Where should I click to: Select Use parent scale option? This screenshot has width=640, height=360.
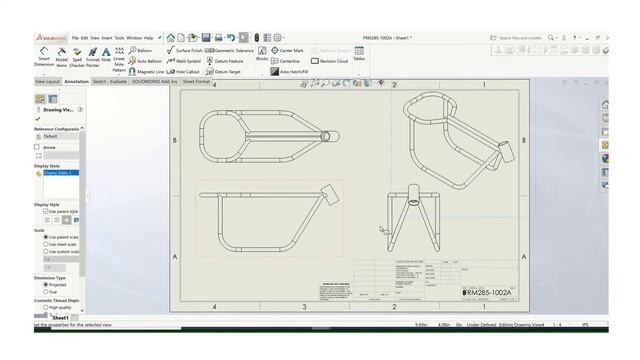coord(46,237)
